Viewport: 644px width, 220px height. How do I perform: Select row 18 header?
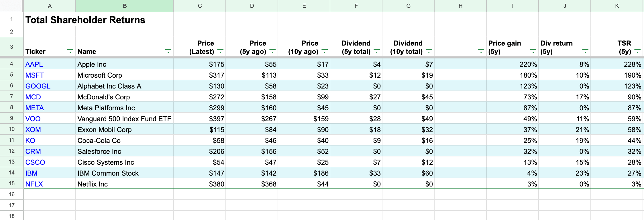pos(11,216)
